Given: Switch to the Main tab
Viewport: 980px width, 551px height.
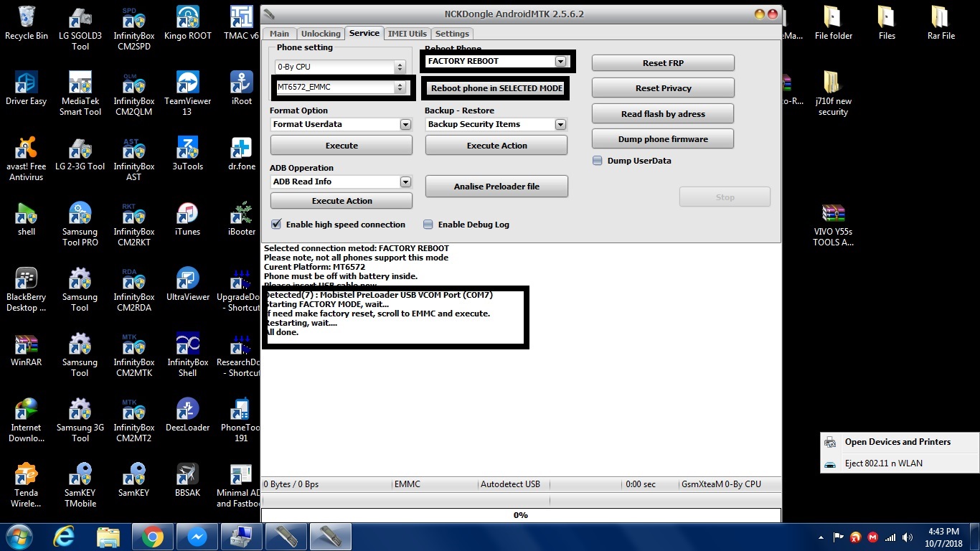Looking at the screenshot, I should point(279,34).
